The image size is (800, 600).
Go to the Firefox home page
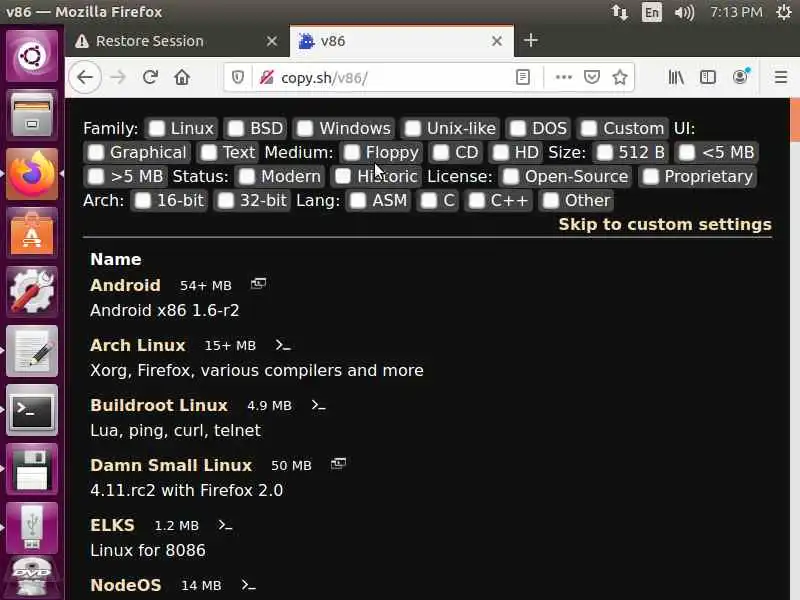click(182, 78)
